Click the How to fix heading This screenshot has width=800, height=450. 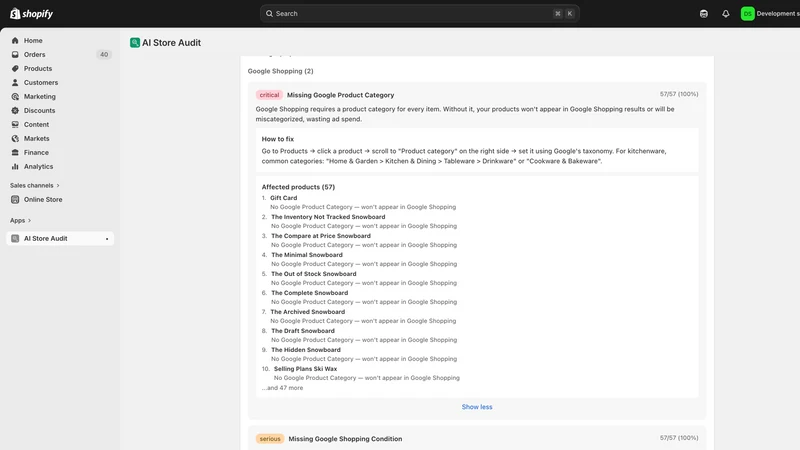(x=278, y=139)
